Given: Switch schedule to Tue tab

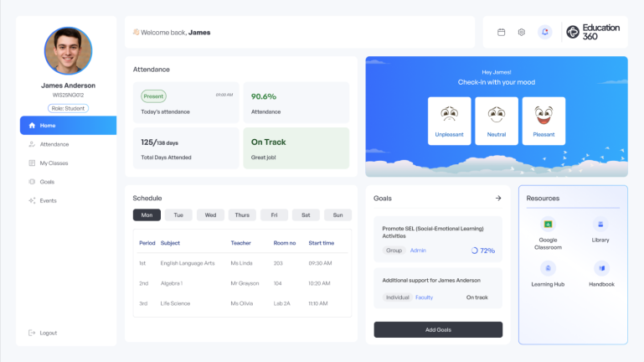Looking at the screenshot, I should click(178, 215).
